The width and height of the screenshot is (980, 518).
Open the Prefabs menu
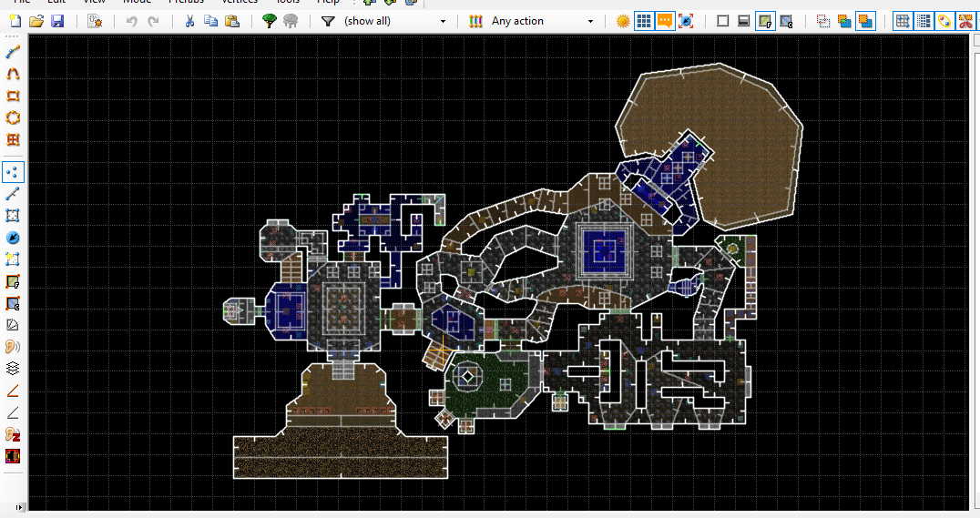[186, 2]
